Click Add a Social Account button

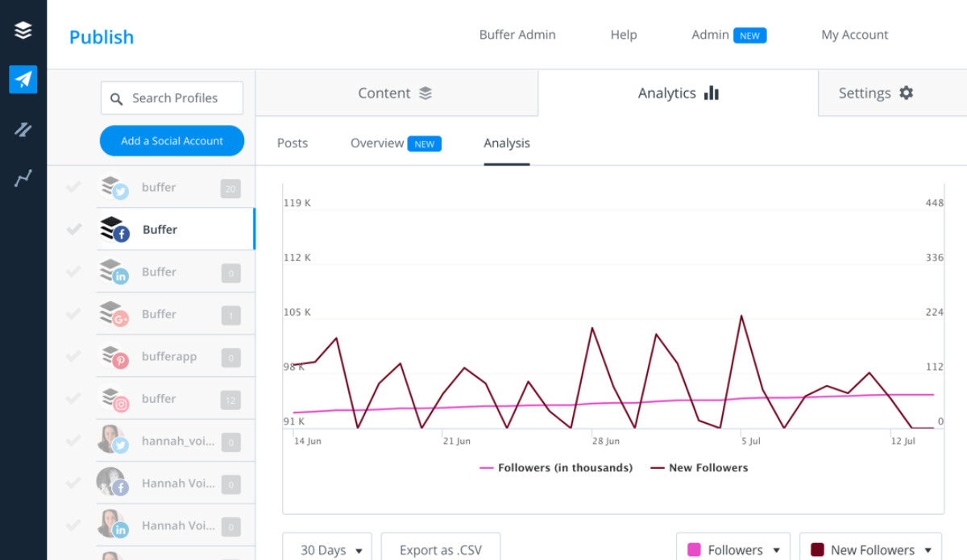point(172,141)
